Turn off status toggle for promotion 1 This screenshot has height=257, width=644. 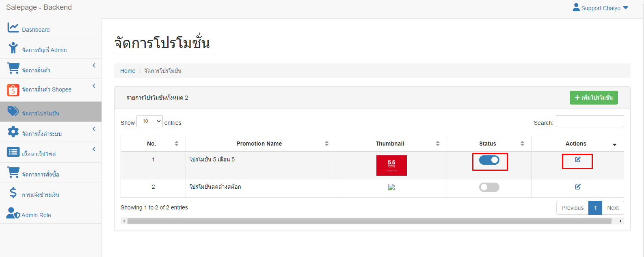click(x=489, y=160)
